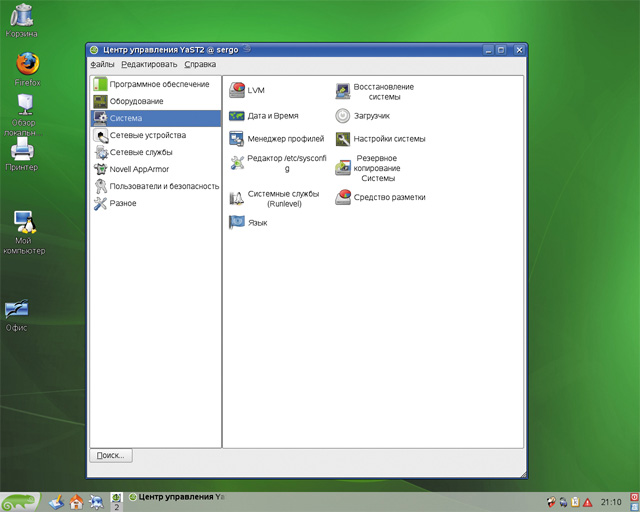Open Системные службы (Runlevel) module
This screenshot has width=640, height=512.
274,198
